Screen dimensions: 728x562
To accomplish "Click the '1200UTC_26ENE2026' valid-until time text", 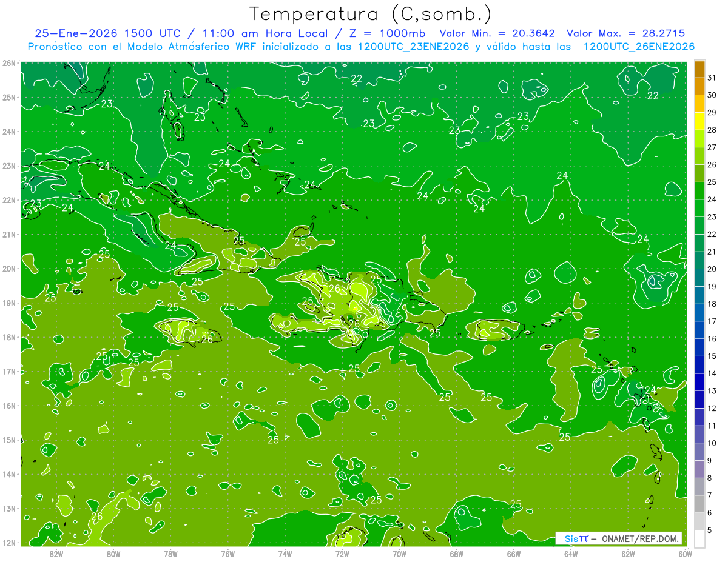I will (x=639, y=47).
